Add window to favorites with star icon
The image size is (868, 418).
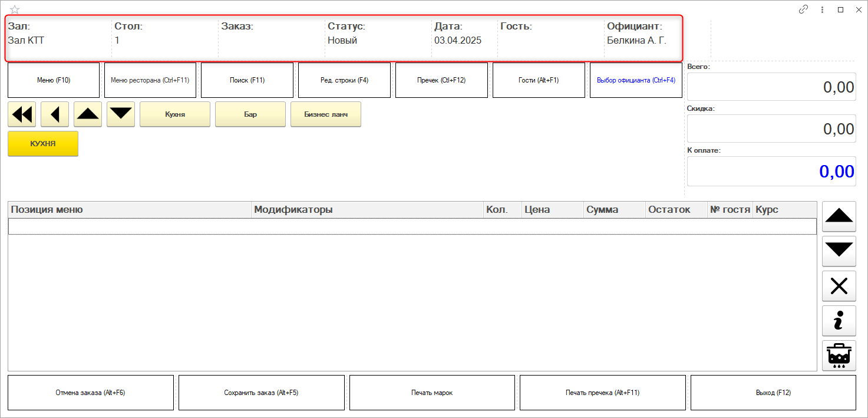[15, 9]
